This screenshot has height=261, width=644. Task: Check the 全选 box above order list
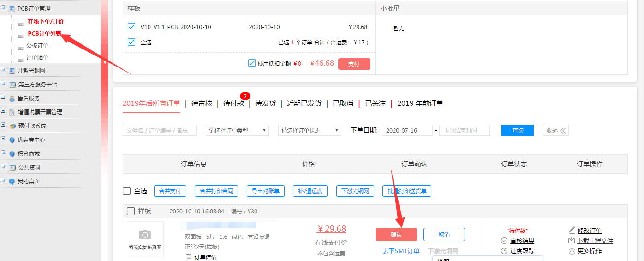[127, 191]
